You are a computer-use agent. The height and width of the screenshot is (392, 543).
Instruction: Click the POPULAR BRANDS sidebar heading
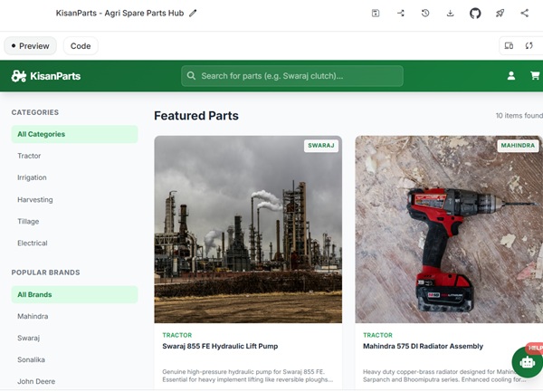[45, 272]
